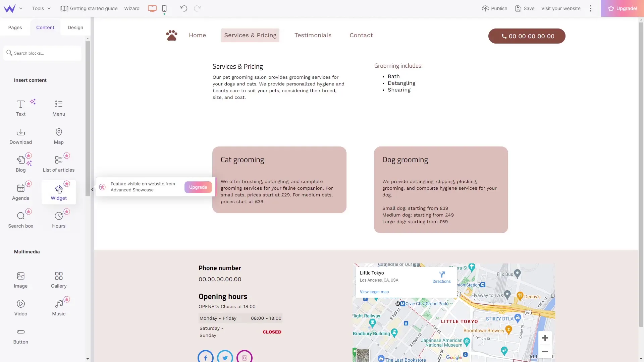Switch to the Design tab
644x362 pixels.
75,27
